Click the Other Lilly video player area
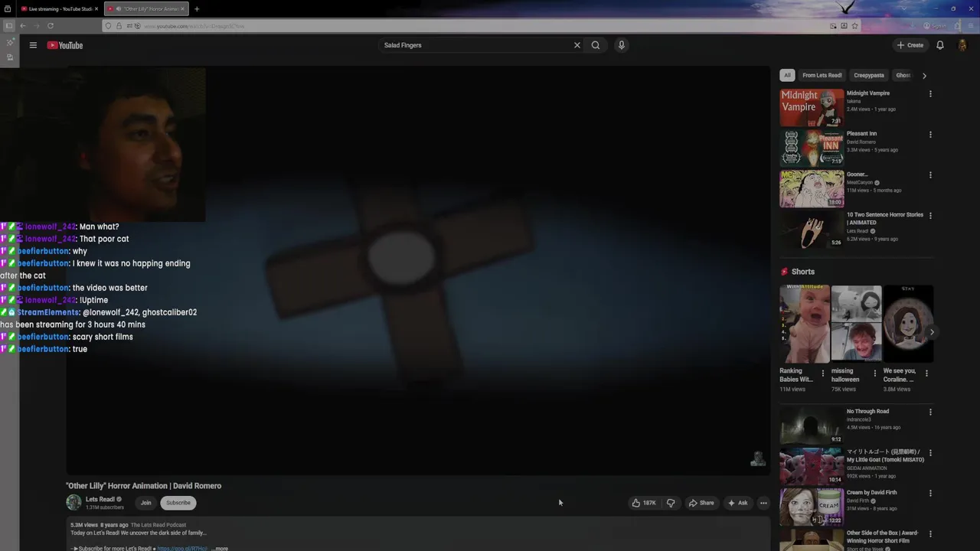 417,270
